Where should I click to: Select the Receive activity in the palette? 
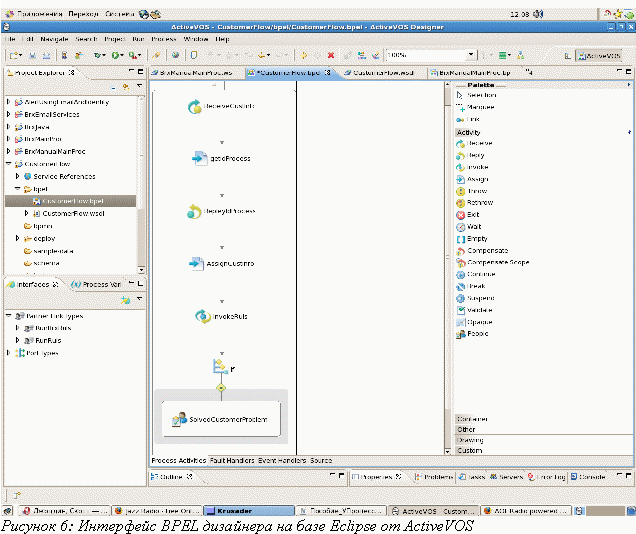tap(480, 144)
